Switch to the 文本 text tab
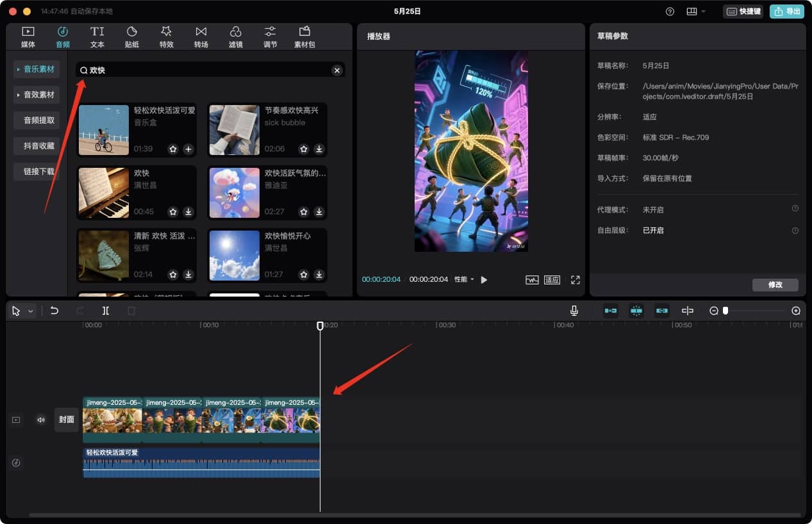This screenshot has width=812, height=524. click(97, 37)
